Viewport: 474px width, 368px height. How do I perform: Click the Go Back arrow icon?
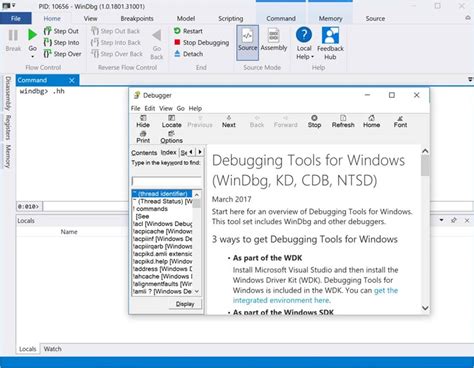point(157,35)
